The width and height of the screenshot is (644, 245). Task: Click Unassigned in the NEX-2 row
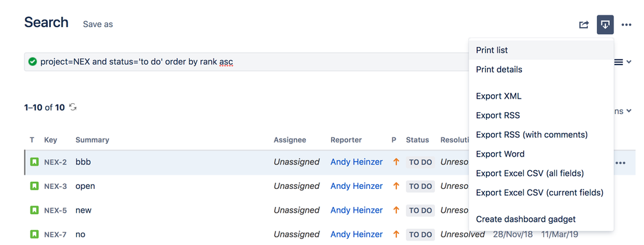pos(297,162)
